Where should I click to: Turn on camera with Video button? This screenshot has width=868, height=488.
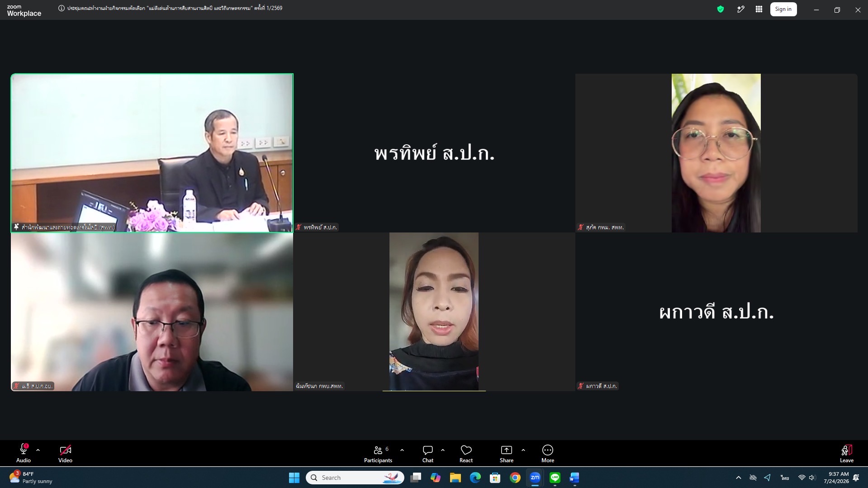(x=65, y=454)
